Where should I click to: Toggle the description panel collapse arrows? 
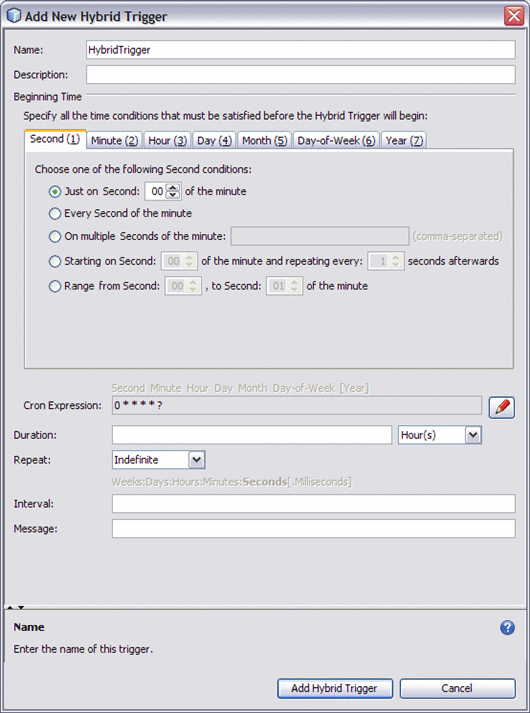[15, 608]
